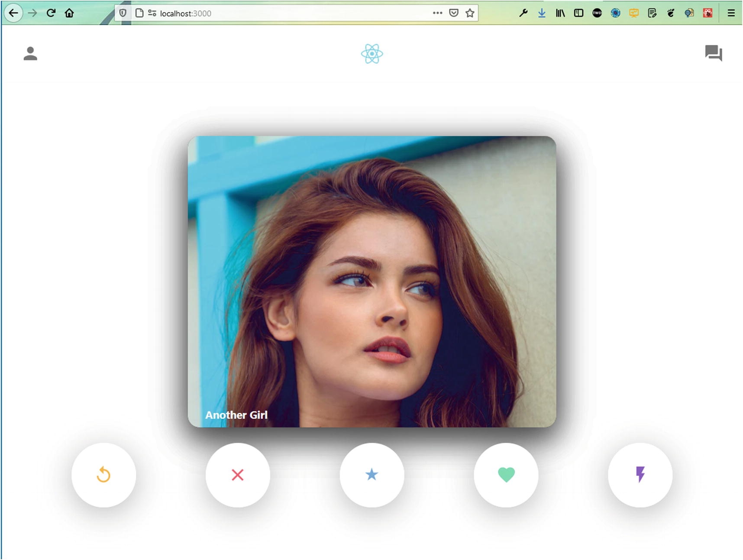Open the downloads arrow panel
Screen dimensions: 743x560
542,13
